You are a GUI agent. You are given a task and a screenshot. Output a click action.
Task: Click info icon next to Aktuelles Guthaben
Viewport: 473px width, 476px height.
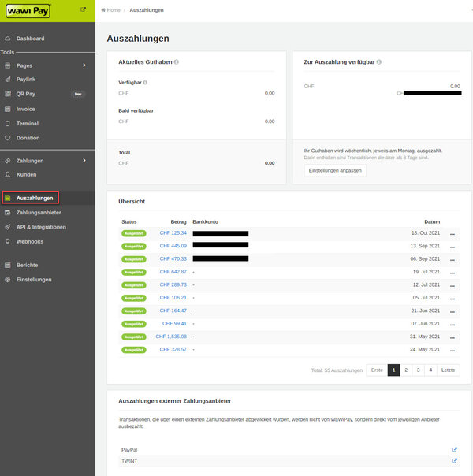click(x=177, y=62)
